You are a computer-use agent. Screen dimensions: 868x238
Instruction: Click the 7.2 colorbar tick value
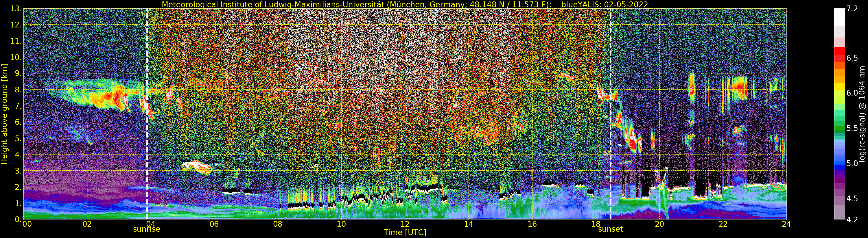pos(852,9)
